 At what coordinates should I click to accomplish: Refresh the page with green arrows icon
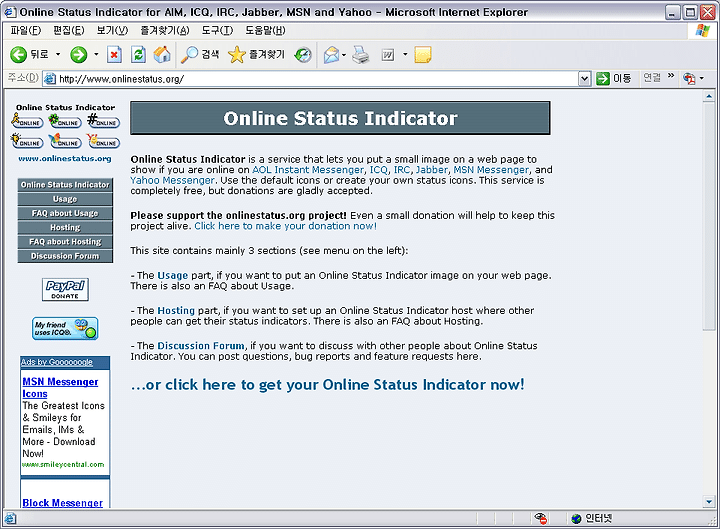(x=138, y=55)
